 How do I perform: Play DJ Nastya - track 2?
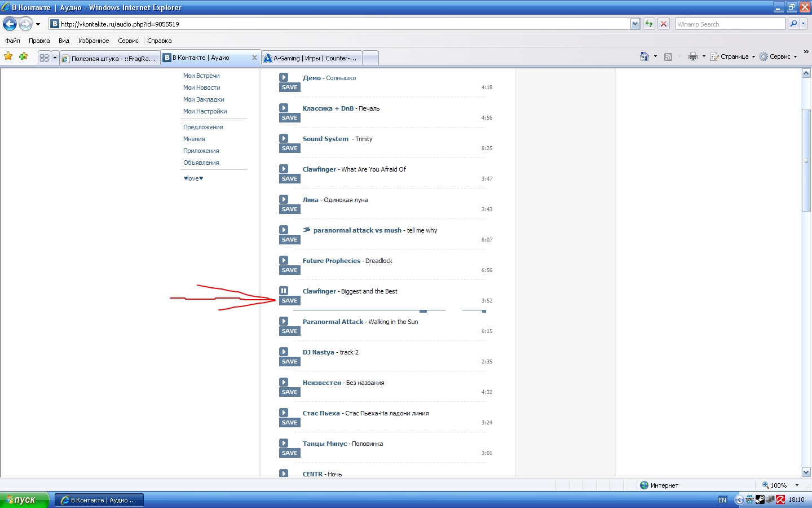284,352
